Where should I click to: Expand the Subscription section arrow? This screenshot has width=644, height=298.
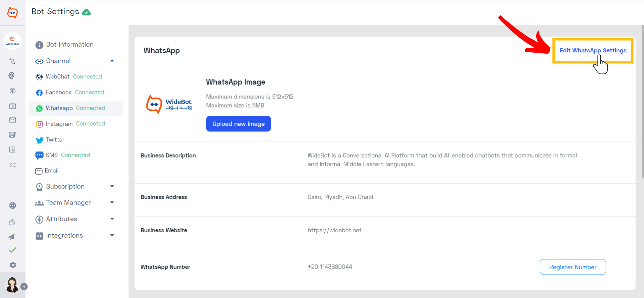(x=112, y=186)
